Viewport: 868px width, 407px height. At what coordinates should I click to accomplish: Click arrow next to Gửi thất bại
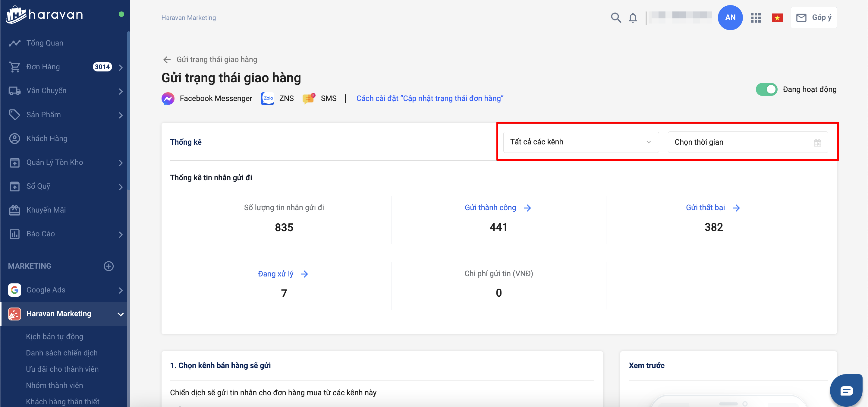point(736,208)
